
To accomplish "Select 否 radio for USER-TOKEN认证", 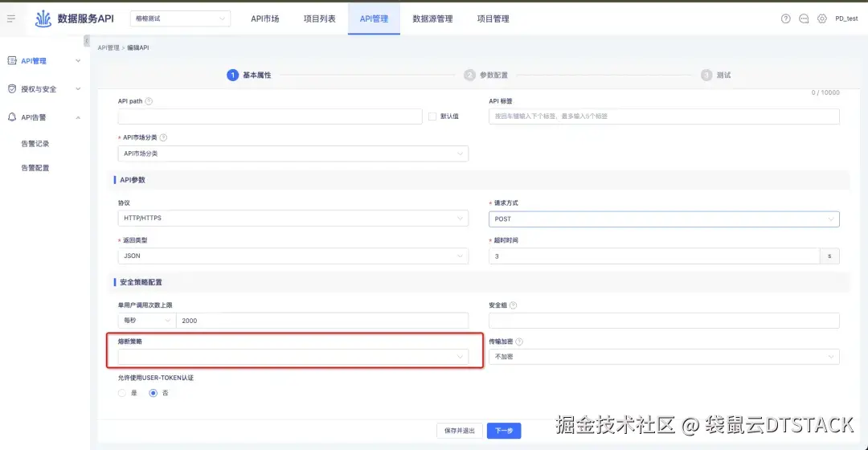I will [154, 393].
